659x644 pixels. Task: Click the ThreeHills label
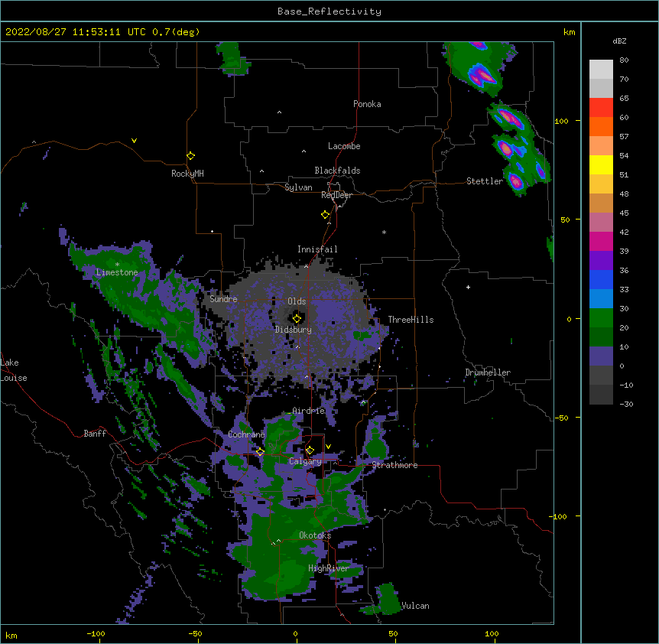[411, 320]
